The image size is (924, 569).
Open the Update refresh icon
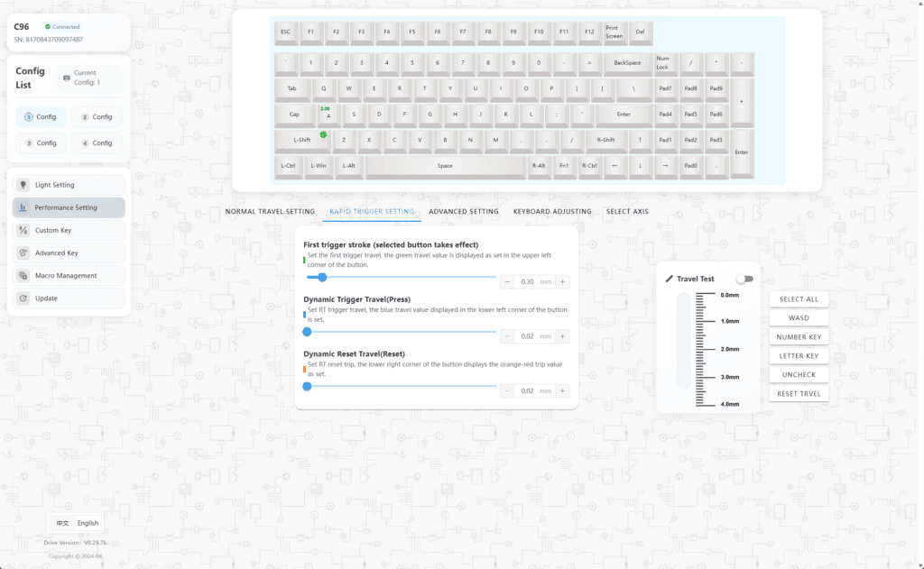[23, 298]
